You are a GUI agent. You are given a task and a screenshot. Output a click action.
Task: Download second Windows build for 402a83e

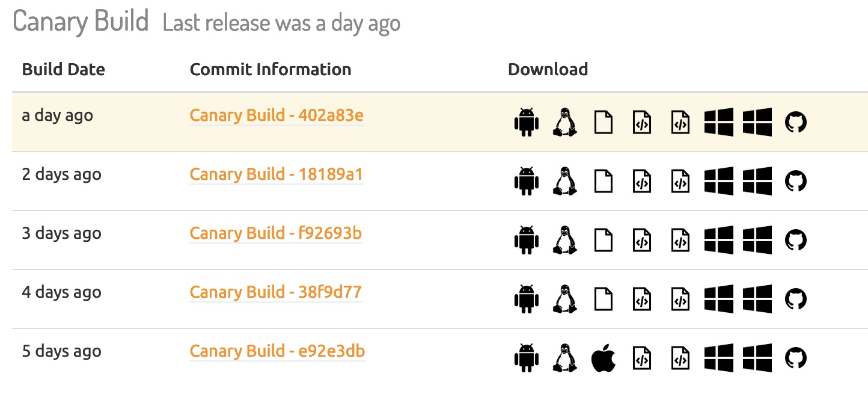[x=757, y=122]
